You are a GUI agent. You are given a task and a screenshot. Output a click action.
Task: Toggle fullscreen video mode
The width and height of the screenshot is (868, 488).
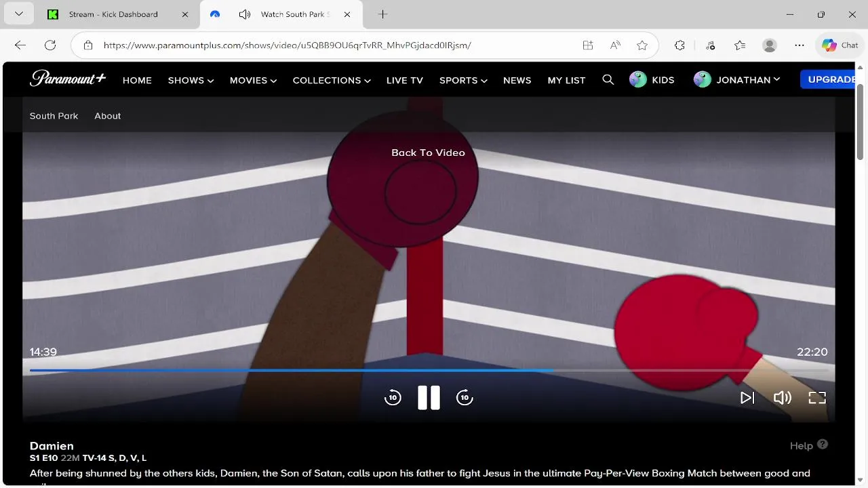pyautogui.click(x=817, y=398)
